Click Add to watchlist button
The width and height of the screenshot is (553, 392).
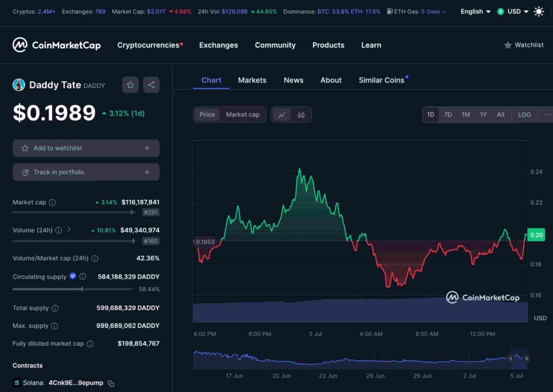pos(86,148)
